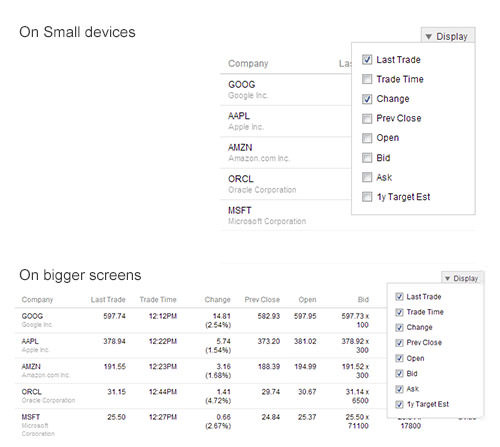500x447 pixels.
Task: Click Open column header in big table
Action: (x=307, y=300)
